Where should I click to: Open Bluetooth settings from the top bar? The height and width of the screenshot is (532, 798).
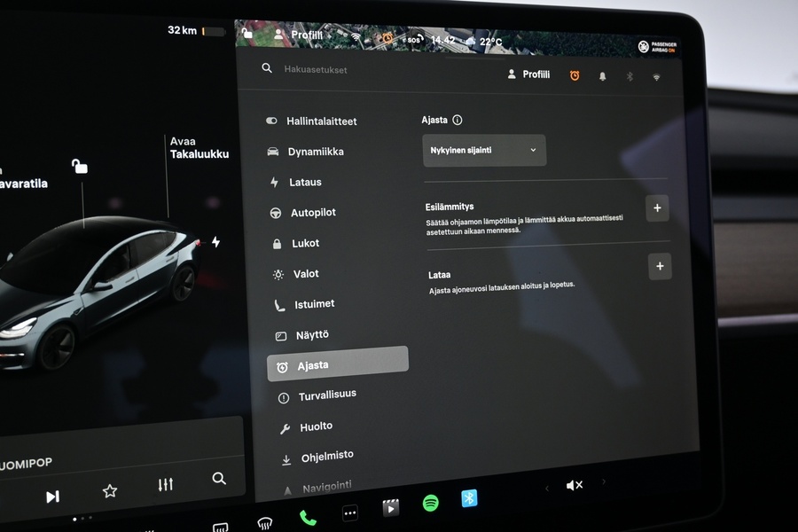pos(630,77)
